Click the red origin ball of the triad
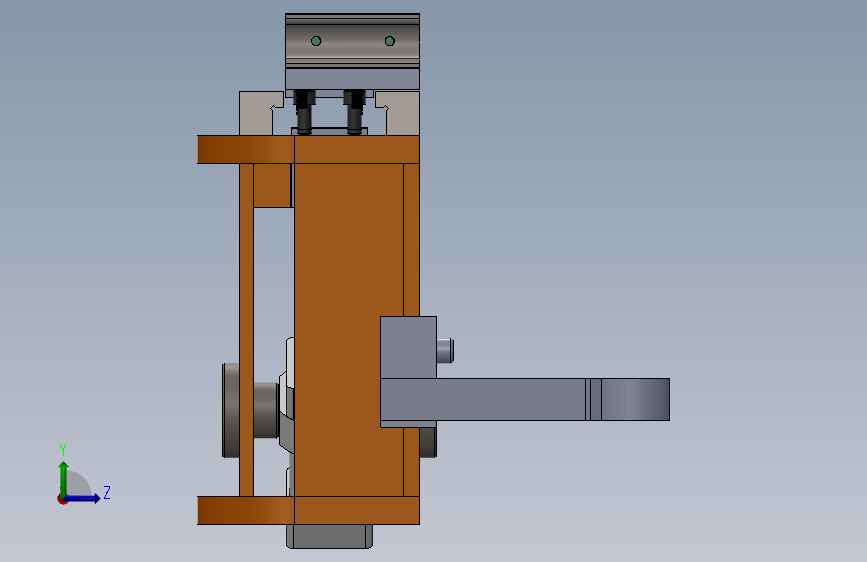This screenshot has height=562, width=867. pos(62,499)
